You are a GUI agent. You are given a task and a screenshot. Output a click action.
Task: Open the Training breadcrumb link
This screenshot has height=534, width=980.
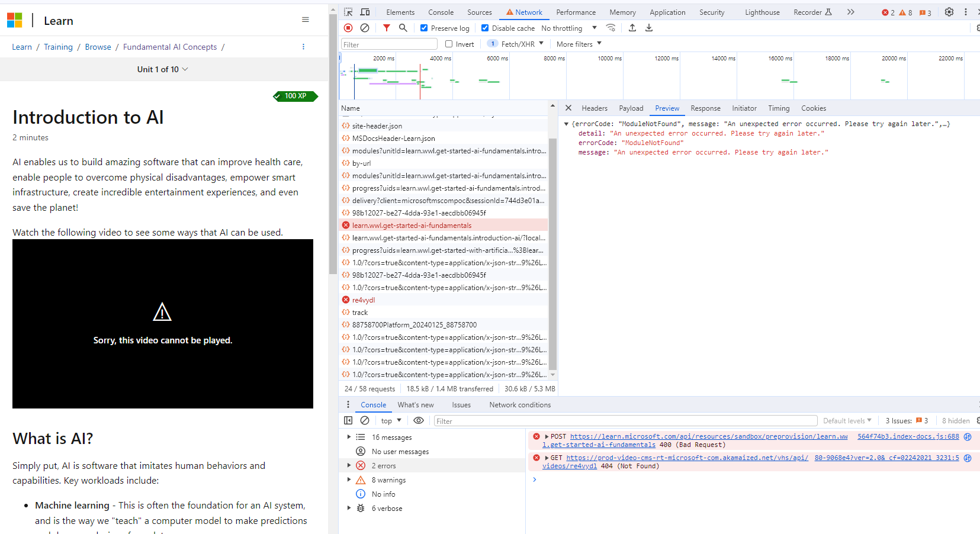pos(58,47)
